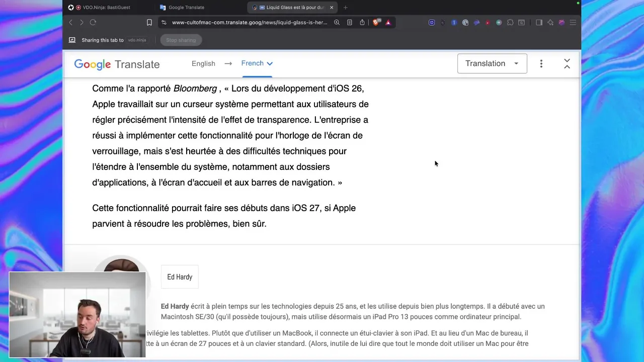Open site information icon in address bar

tap(164, 23)
